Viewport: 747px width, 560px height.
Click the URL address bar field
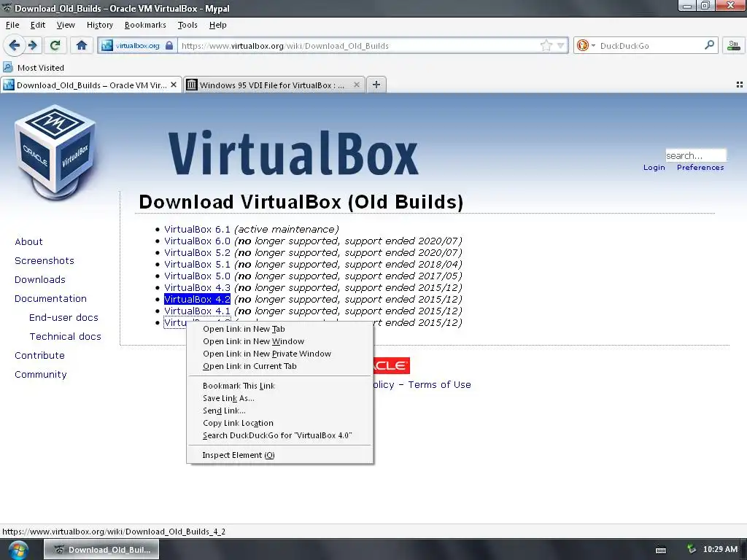pos(359,46)
